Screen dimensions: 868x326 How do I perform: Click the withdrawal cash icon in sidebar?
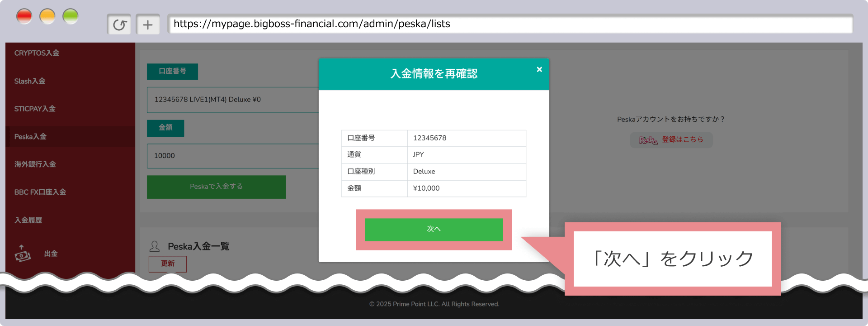click(x=23, y=254)
